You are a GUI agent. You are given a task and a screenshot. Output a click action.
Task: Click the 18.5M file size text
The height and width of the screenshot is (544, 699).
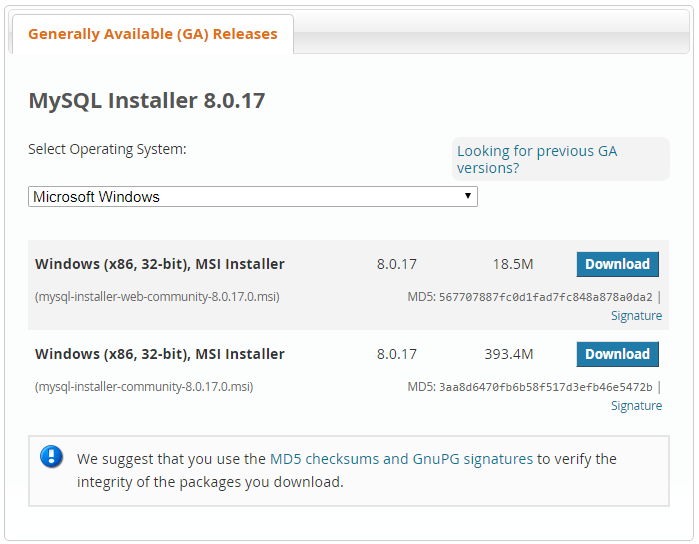[513, 265]
